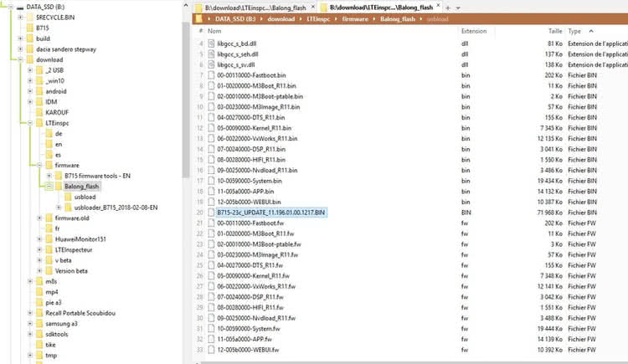Sort by Nom column header
This screenshot has height=364, width=628.
214,31
